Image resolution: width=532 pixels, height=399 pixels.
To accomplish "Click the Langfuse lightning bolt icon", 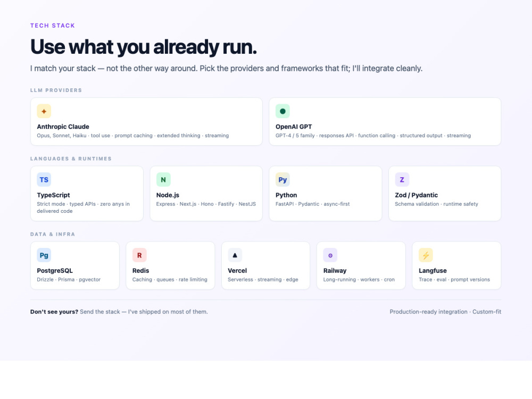I will (426, 255).
